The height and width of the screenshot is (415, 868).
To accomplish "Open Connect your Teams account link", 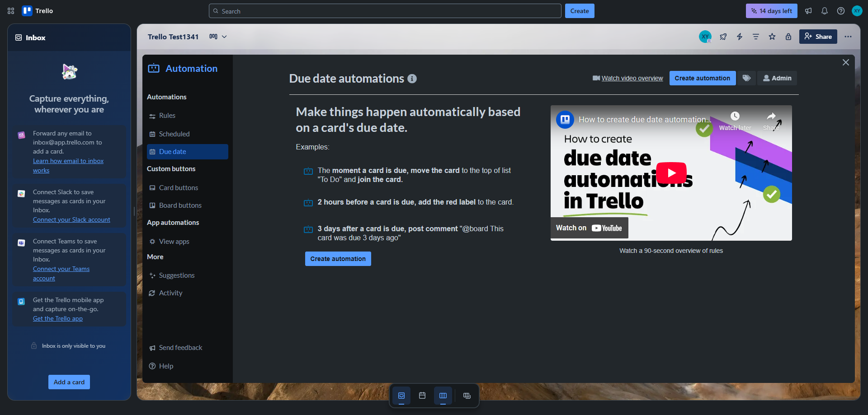I will 61,274.
